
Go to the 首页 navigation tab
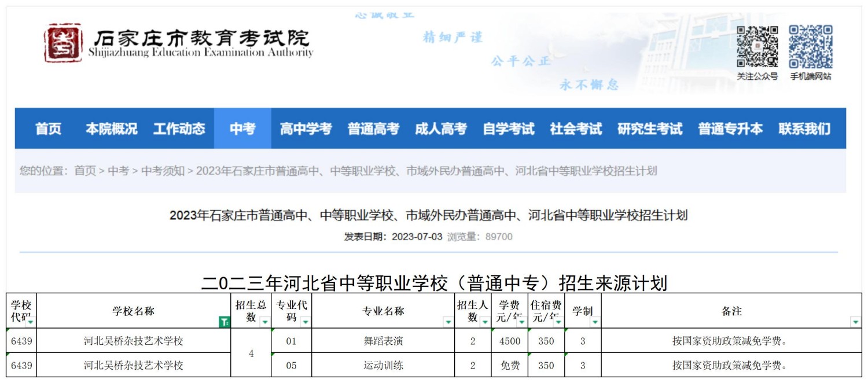tap(48, 128)
